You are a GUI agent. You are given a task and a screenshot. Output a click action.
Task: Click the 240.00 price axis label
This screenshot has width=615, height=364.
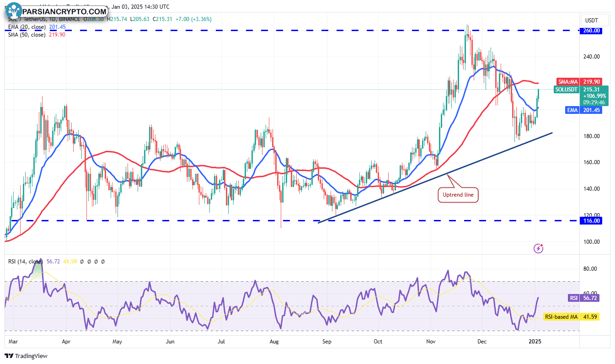[x=592, y=57]
